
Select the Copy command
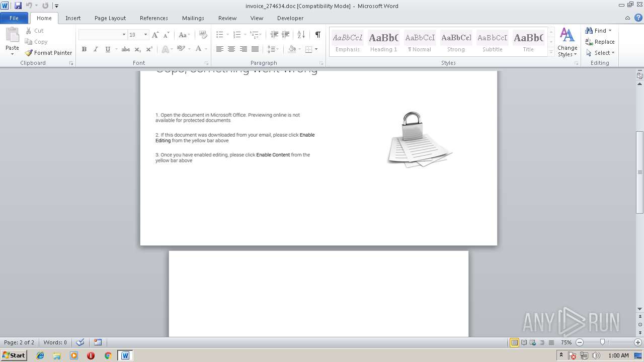[x=36, y=42]
